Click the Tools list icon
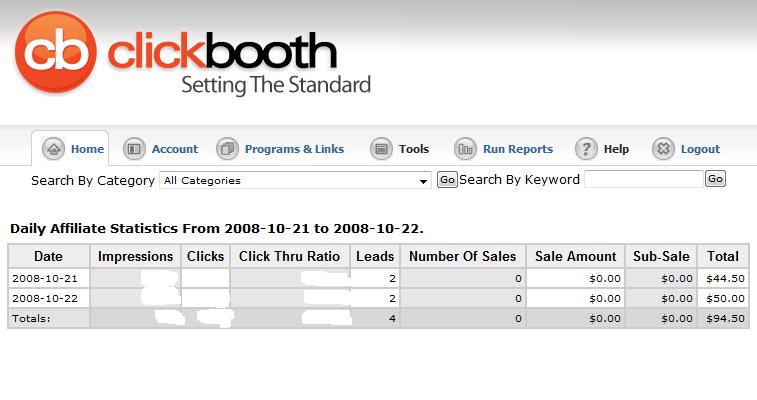Image resolution: width=757 pixels, height=400 pixels. click(381, 149)
